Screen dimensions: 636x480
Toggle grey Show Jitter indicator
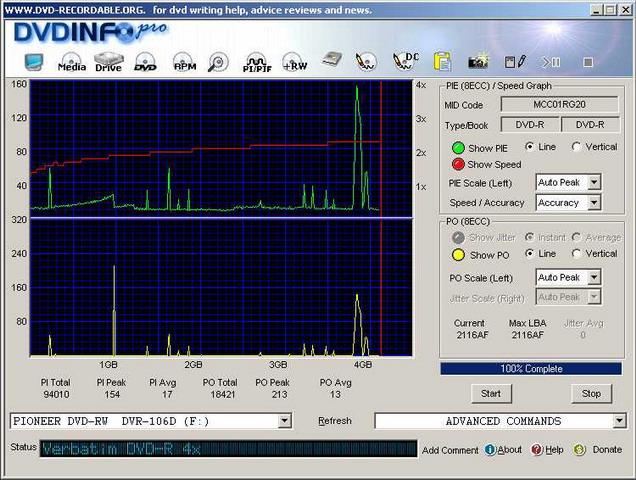click(x=458, y=237)
